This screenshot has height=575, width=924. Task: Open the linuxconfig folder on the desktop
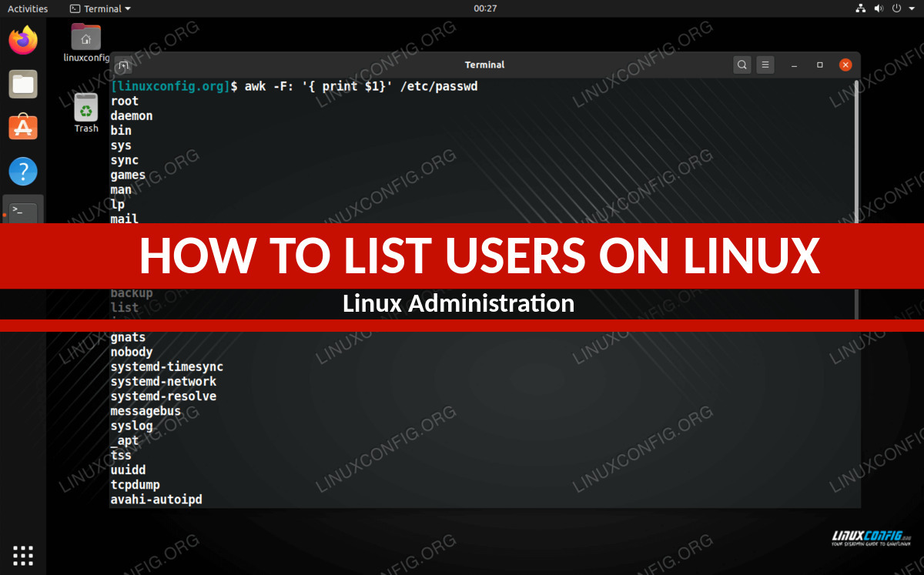click(85, 36)
